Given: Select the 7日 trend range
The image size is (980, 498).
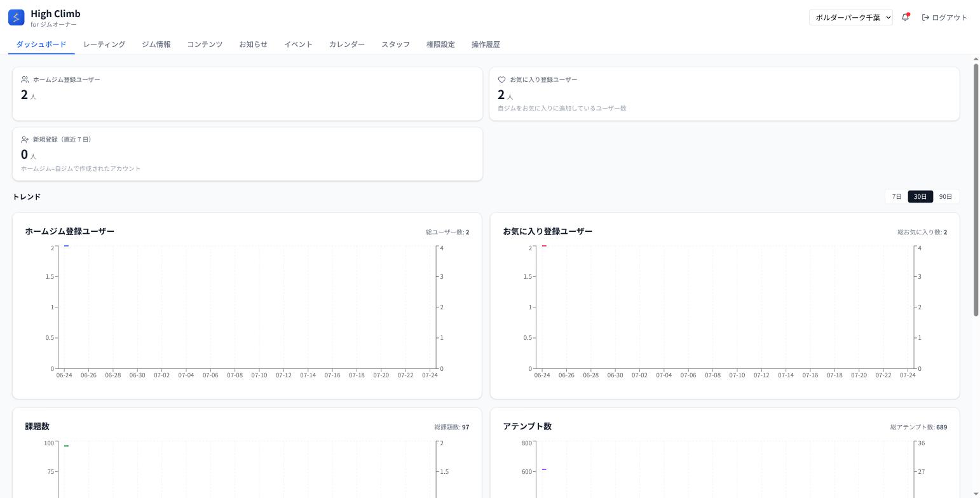Looking at the screenshot, I should point(897,197).
